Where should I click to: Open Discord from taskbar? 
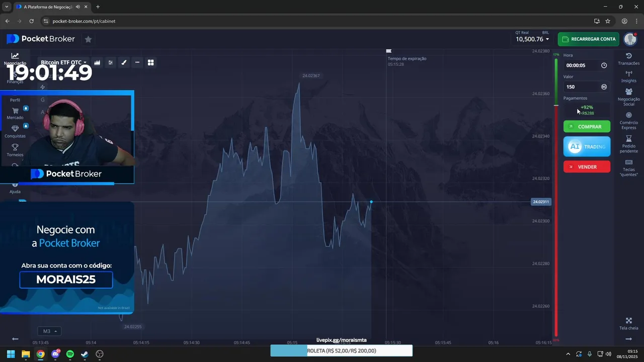coord(55,354)
